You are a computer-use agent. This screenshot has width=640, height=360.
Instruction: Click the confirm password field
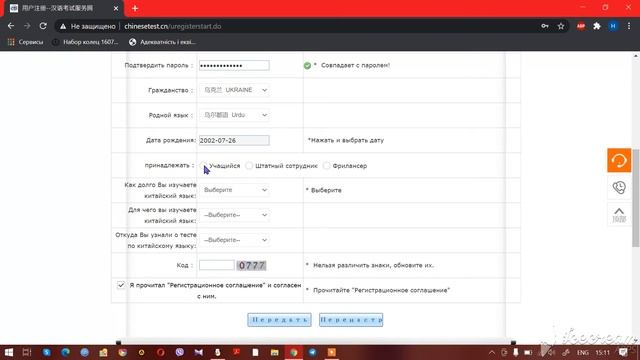[234, 65]
